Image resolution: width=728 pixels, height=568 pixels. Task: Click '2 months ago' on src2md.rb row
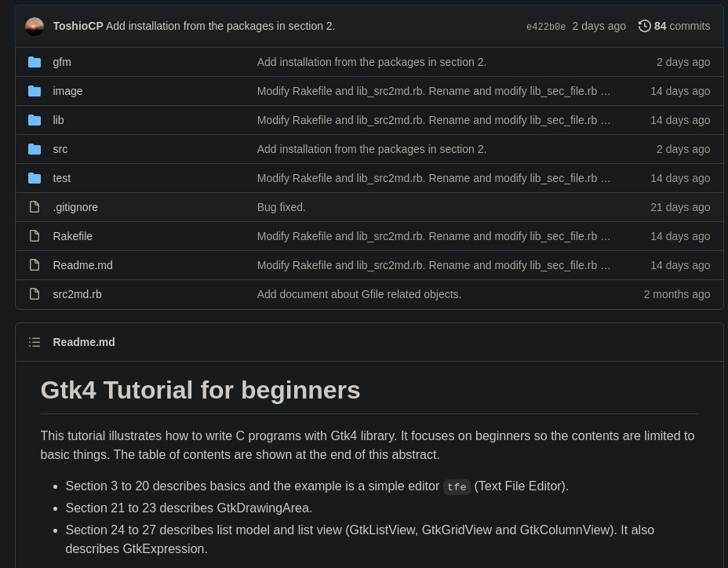(x=677, y=294)
